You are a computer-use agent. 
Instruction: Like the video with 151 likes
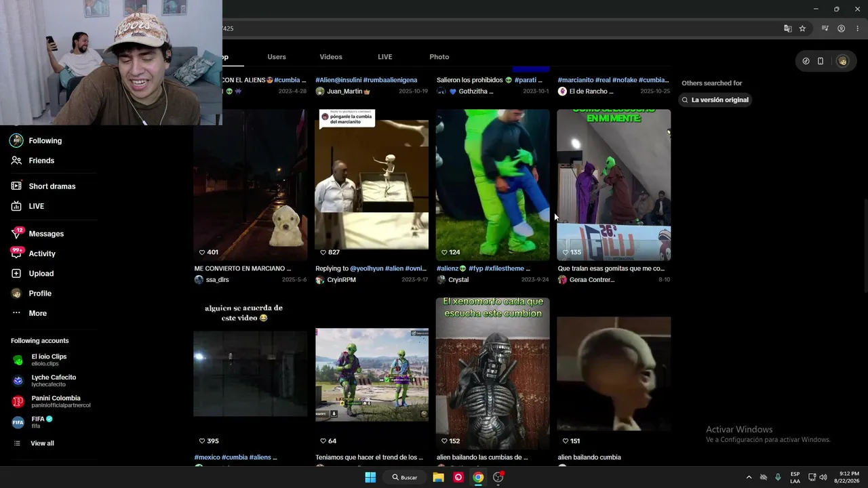565,441
